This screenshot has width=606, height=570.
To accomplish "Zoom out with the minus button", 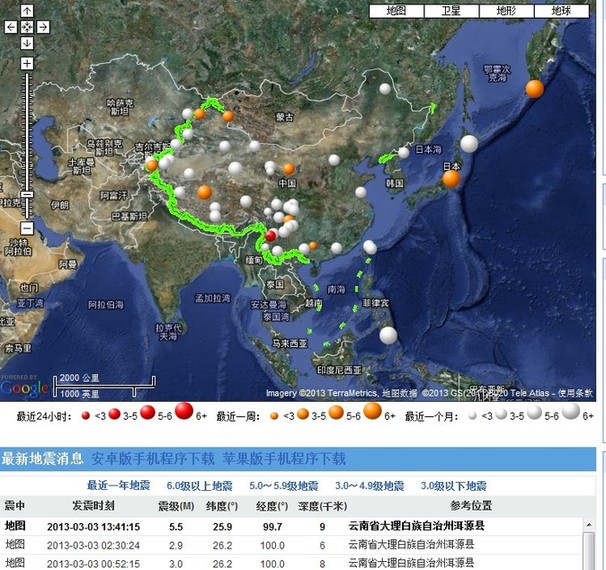I will point(27,228).
